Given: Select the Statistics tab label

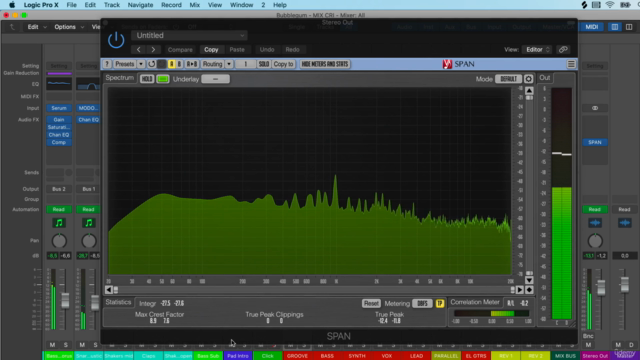Looking at the screenshot, I should (118, 302).
